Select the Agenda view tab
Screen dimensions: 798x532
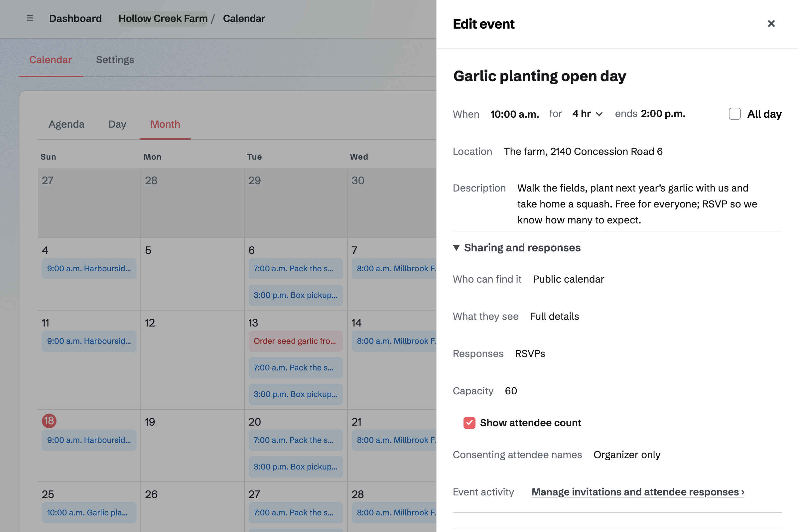point(66,124)
